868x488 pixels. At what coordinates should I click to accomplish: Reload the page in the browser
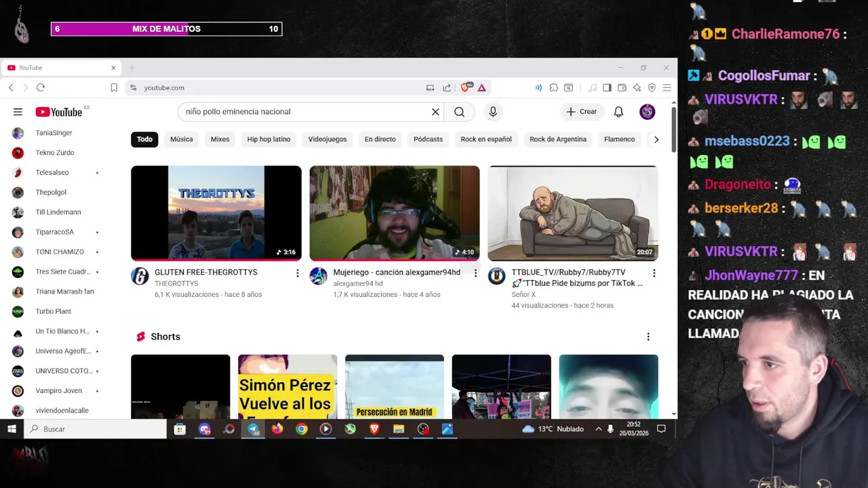pos(41,87)
